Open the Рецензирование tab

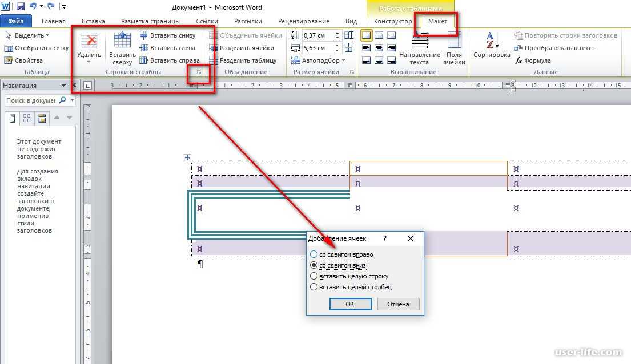[x=303, y=21]
